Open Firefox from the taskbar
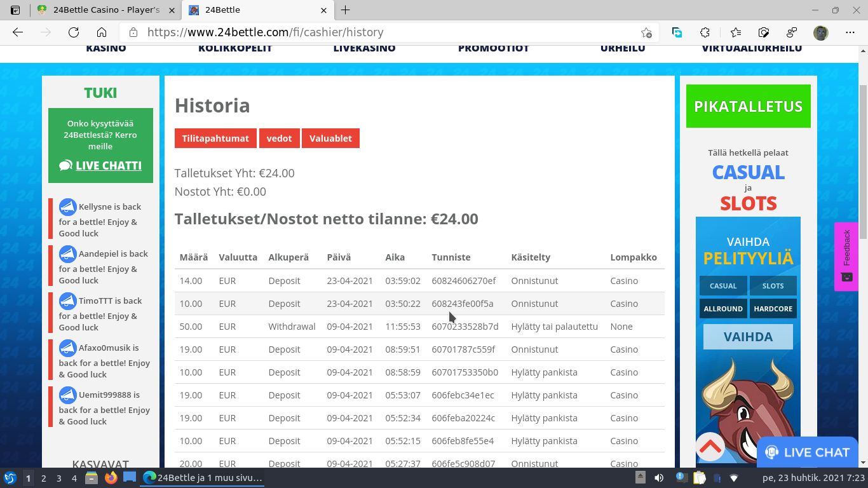 point(111,478)
